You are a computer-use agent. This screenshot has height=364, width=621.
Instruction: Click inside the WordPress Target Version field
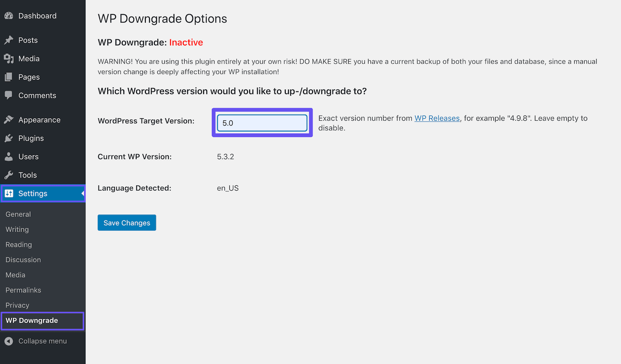(262, 122)
